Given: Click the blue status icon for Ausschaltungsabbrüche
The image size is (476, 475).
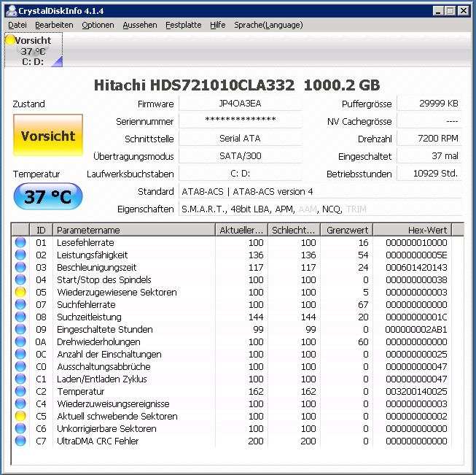Looking at the screenshot, I should coord(20,366).
